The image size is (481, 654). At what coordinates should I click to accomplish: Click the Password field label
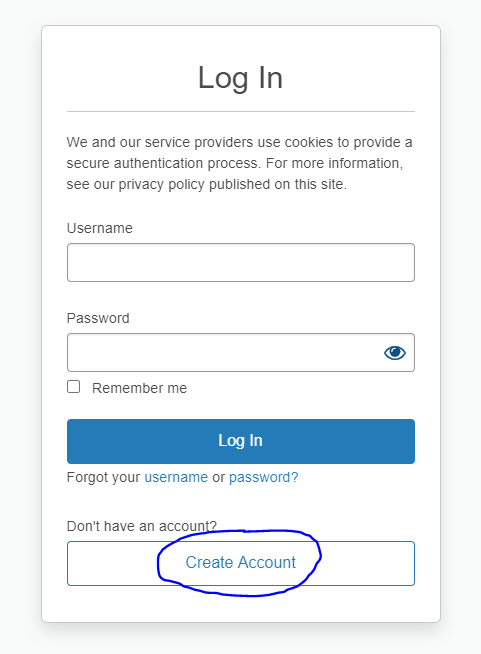(x=98, y=318)
